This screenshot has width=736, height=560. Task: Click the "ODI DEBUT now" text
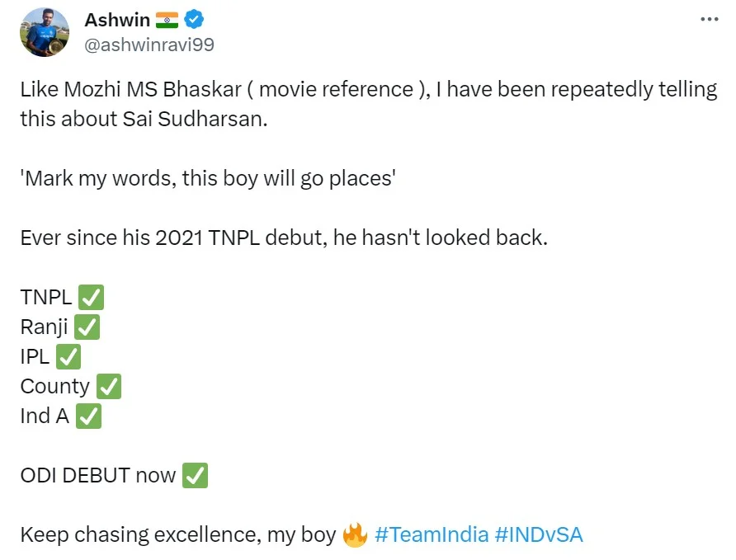click(97, 476)
